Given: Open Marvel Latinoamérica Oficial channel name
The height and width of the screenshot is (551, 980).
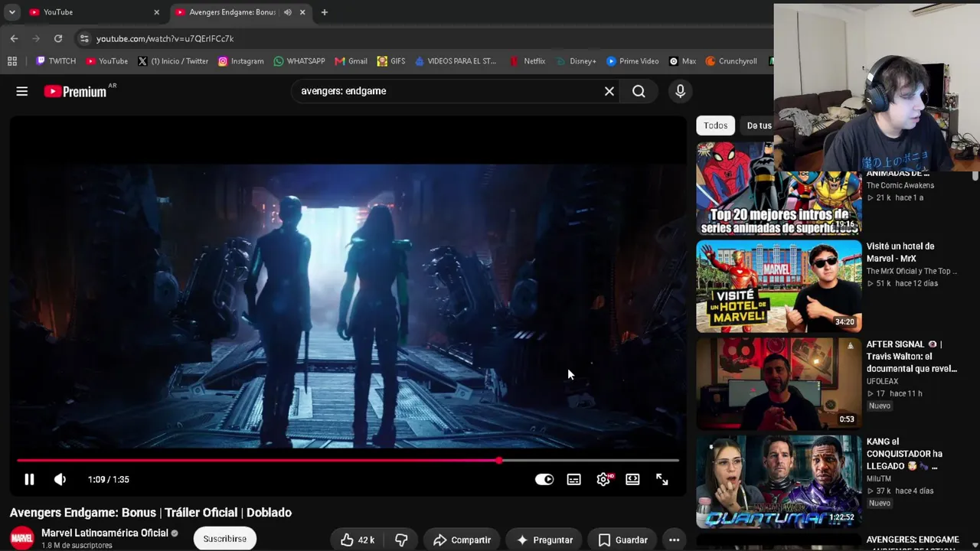Looking at the screenshot, I should click(105, 533).
